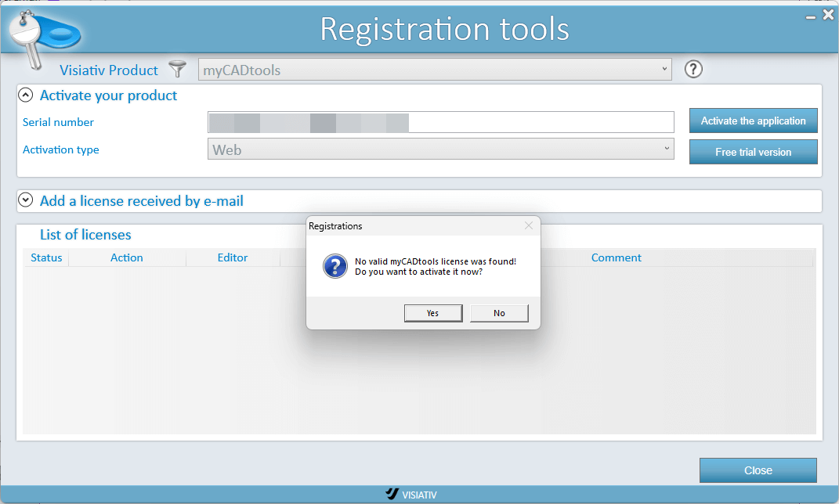Close the Registration tools window via X
Viewport: 839px width, 504px height.
tap(828, 14)
